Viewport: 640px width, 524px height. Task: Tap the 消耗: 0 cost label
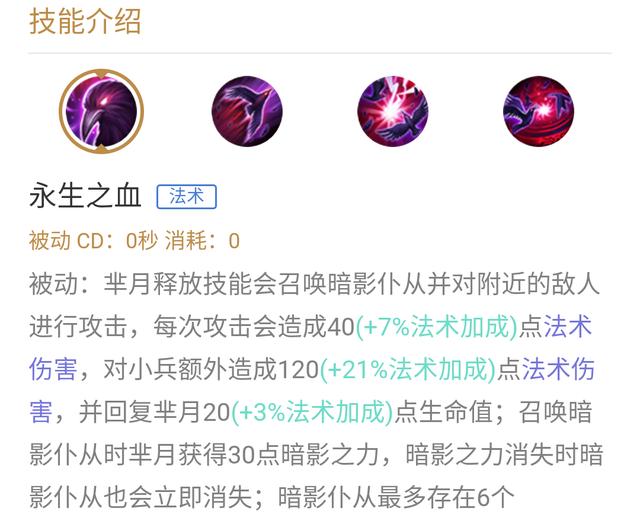[202, 240]
